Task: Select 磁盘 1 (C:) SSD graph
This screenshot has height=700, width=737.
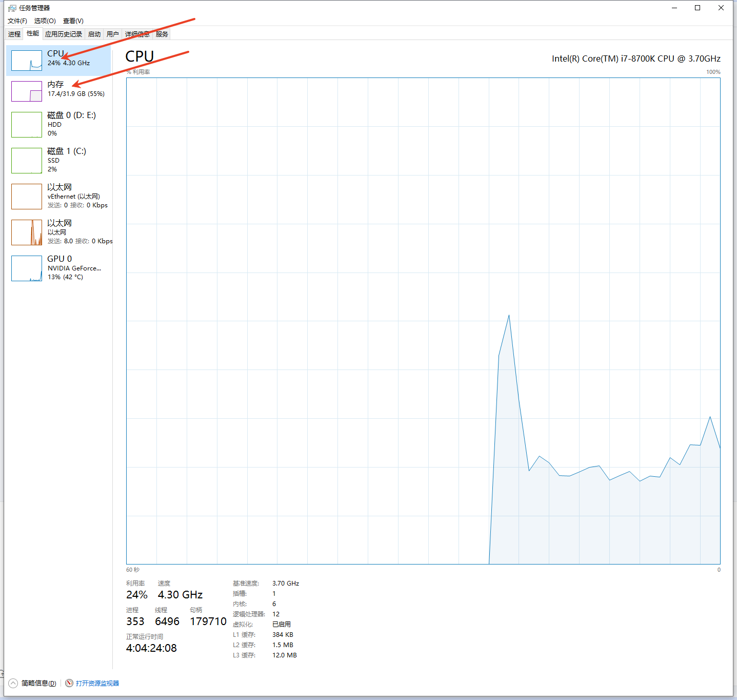Action: (x=27, y=161)
